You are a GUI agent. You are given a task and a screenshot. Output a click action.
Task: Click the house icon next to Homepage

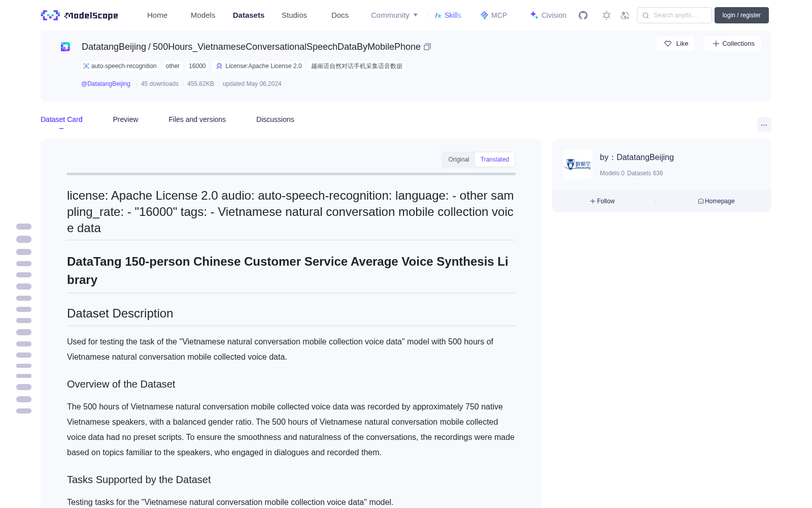click(701, 201)
